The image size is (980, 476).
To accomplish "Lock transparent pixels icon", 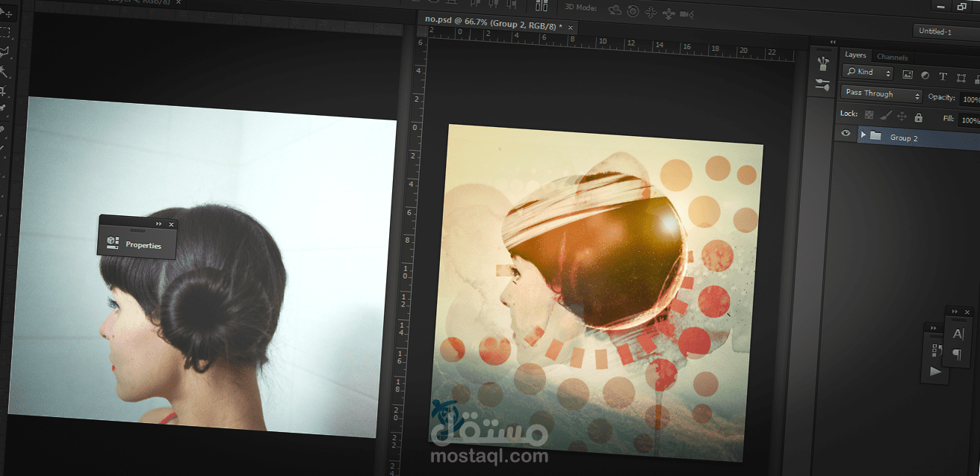I will tap(869, 115).
